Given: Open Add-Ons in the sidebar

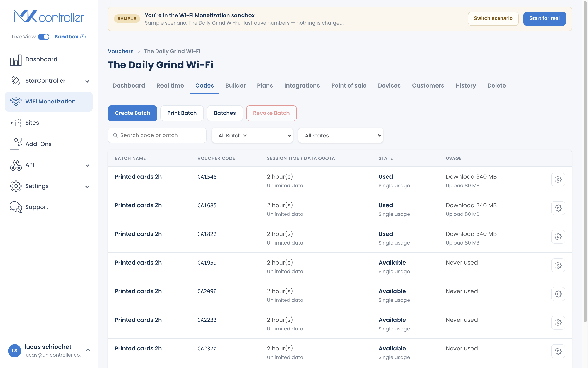Looking at the screenshot, I should click(x=49, y=144).
